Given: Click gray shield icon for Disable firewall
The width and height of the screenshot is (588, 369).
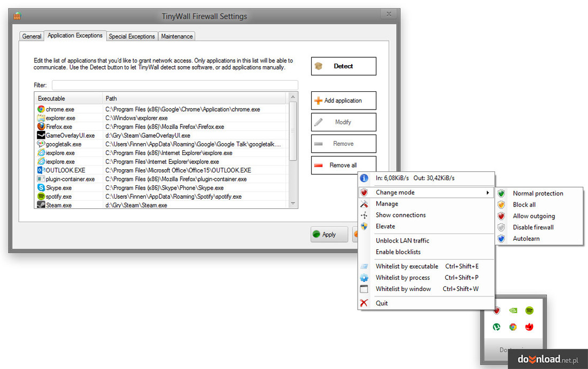Looking at the screenshot, I should [x=501, y=227].
